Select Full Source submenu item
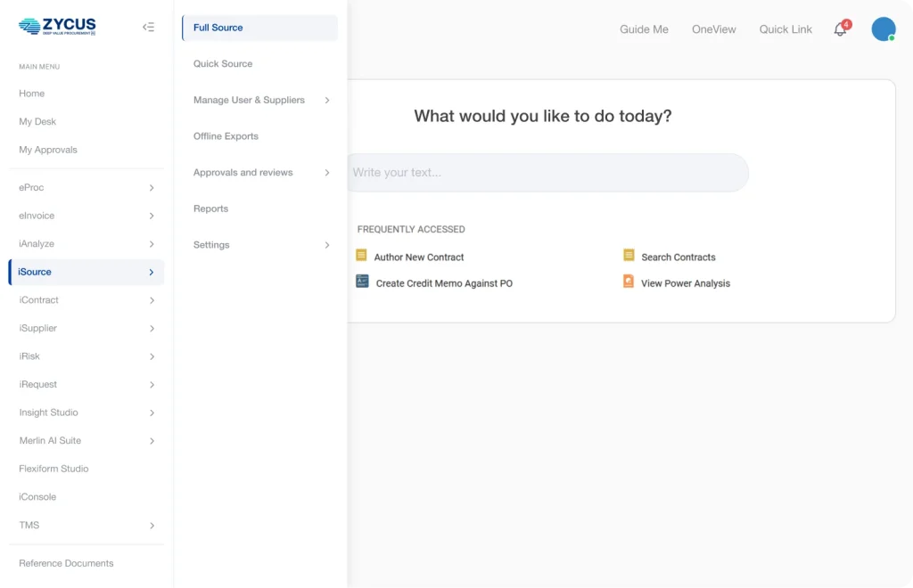This screenshot has height=588, width=913. [x=259, y=28]
